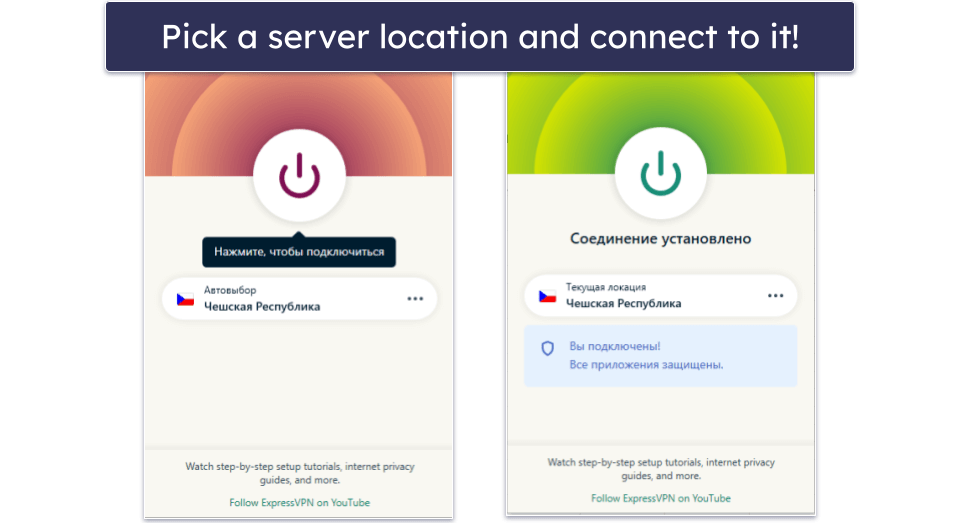This screenshot has height=523, width=960.
Task: Open the Текущая локация Чешская Республика selector
Action: [x=661, y=296]
